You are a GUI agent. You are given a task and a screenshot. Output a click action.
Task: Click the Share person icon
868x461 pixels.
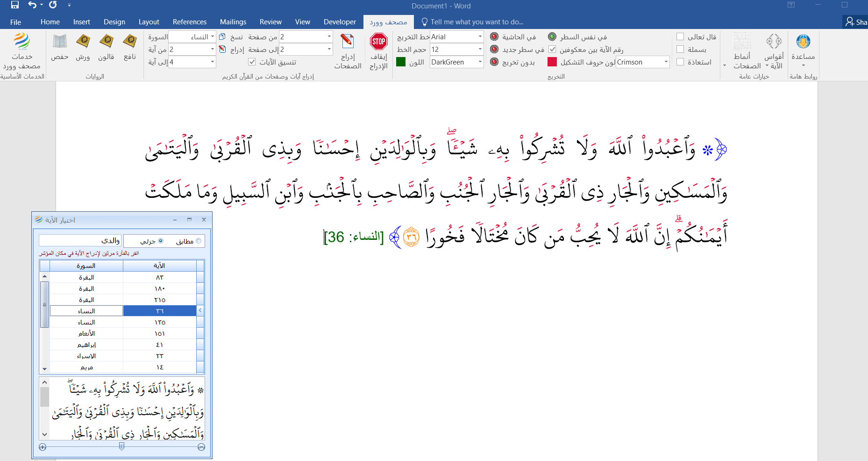[x=850, y=22]
